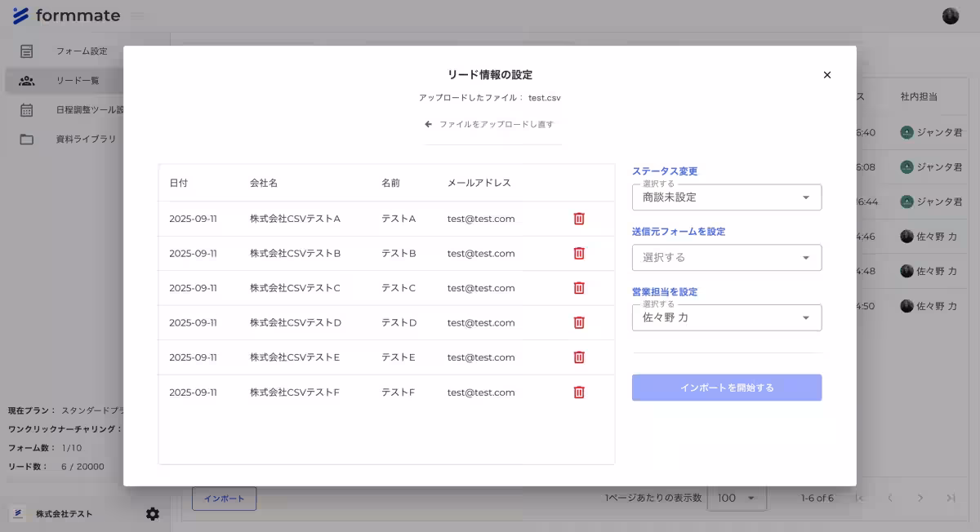This screenshot has width=980, height=532.
Task: Open 日程調整ツール設定 via its calendar icon
Action: [x=26, y=109]
